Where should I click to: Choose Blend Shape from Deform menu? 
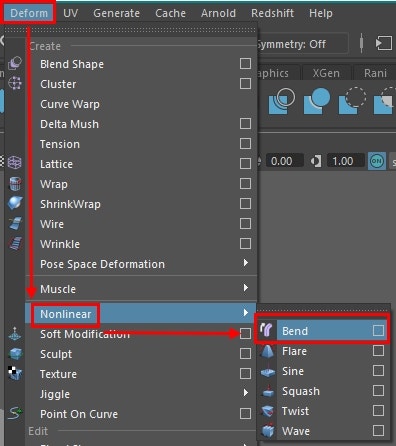72,64
